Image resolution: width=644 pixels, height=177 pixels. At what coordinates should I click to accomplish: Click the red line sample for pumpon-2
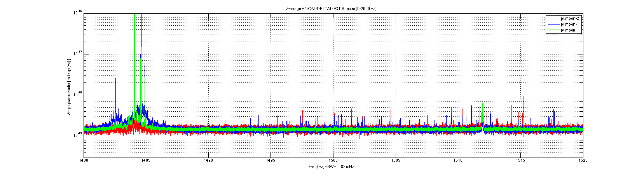pos(553,18)
